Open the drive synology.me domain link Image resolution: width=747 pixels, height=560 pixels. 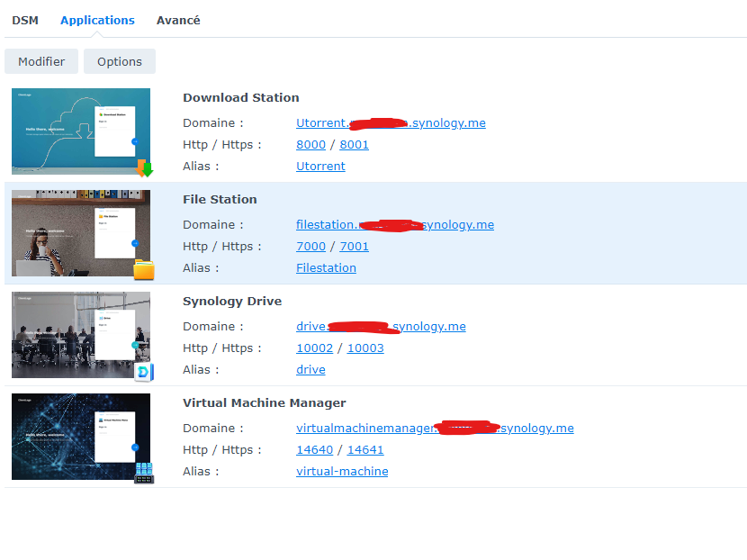[381, 327]
